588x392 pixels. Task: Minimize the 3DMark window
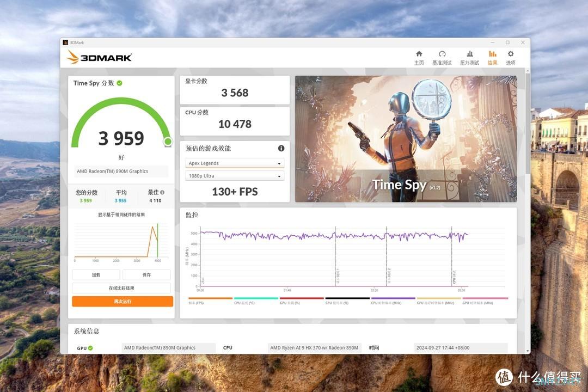[493, 42]
